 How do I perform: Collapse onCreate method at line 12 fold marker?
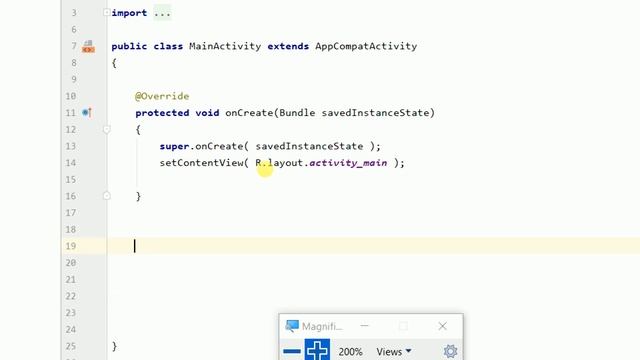pos(107,129)
